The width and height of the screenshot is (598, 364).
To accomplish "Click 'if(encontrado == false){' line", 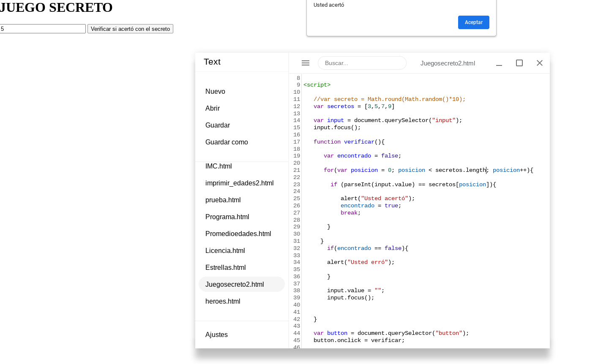I will coord(368,248).
